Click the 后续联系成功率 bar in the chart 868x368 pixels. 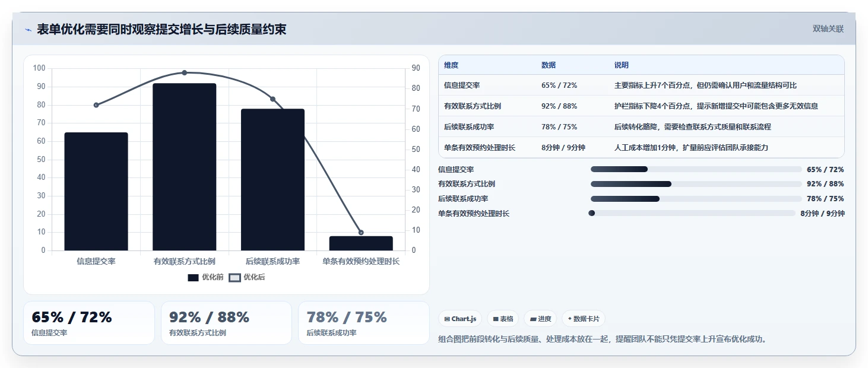pyautogui.click(x=273, y=179)
